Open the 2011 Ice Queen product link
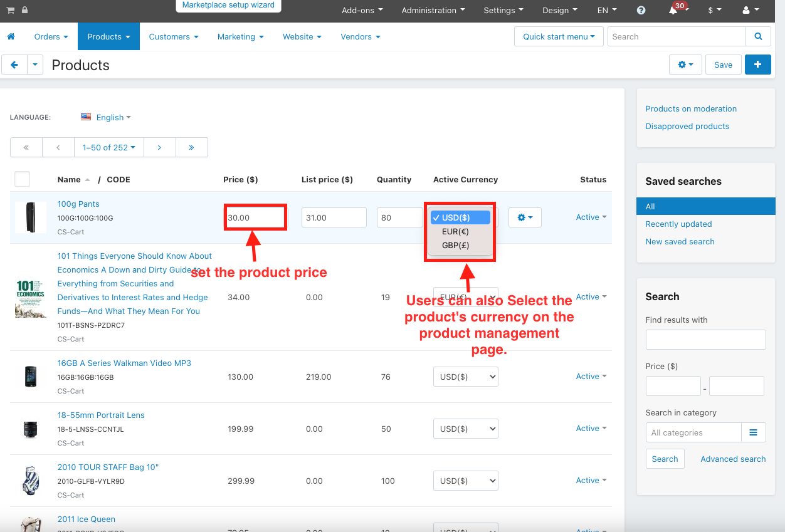 pos(87,519)
